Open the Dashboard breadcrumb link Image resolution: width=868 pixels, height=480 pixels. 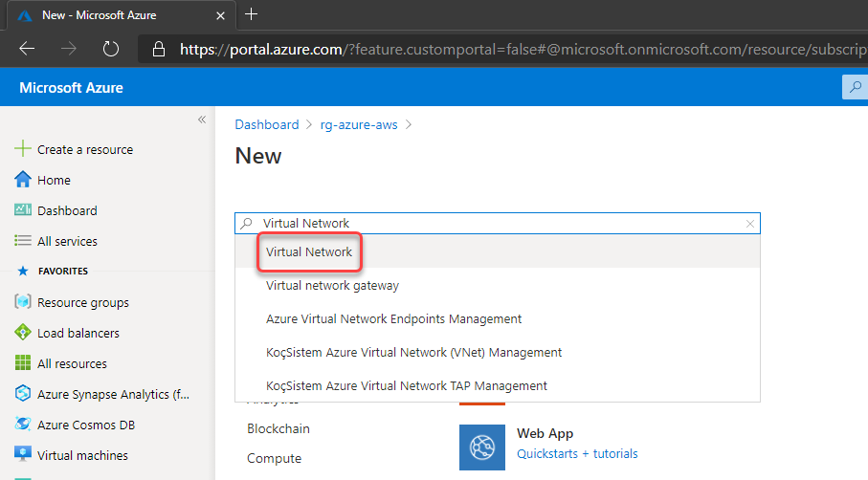click(267, 124)
